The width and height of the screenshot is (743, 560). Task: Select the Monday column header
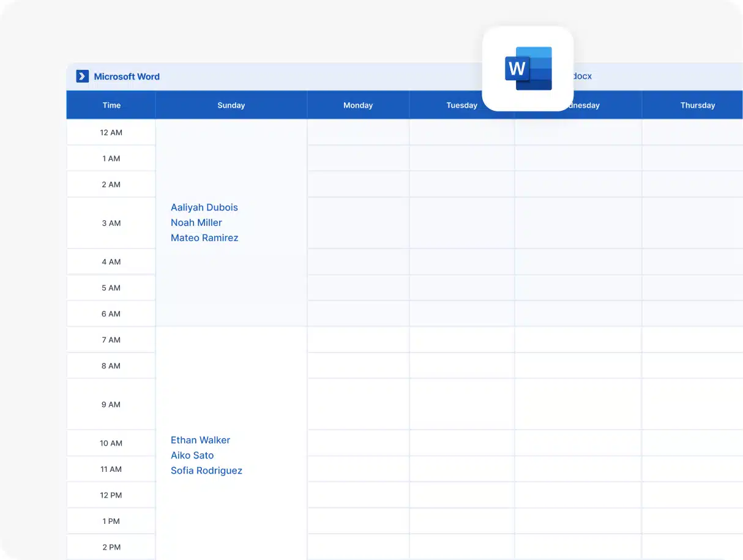(x=358, y=105)
